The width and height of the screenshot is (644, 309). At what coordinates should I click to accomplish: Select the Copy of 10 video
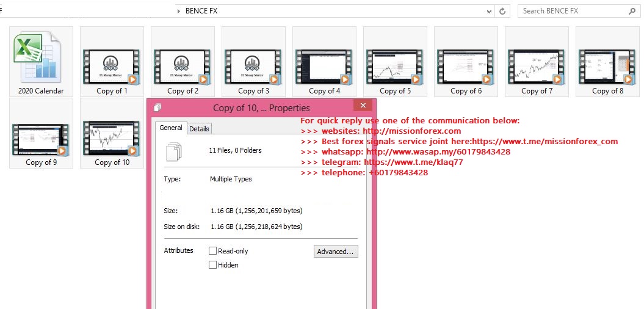pos(112,133)
